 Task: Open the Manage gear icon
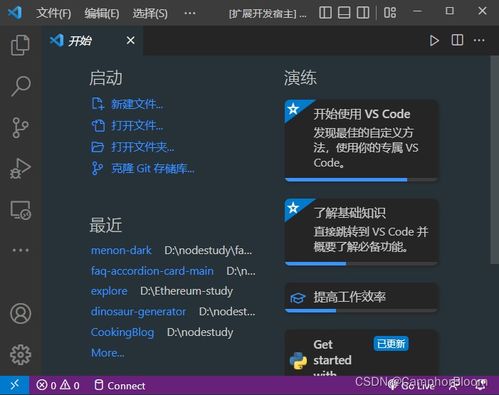click(x=21, y=355)
